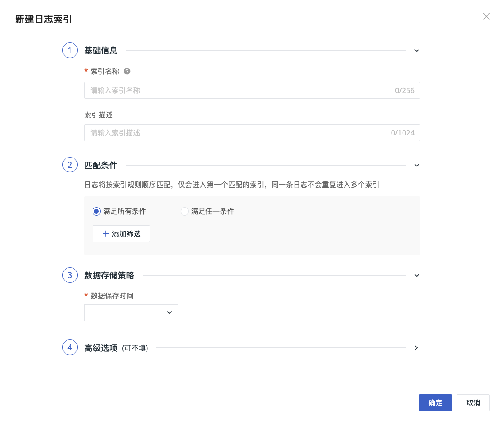The image size is (504, 424).
Task: Collapse the 基础信息 section chevron
Action: pos(416,50)
